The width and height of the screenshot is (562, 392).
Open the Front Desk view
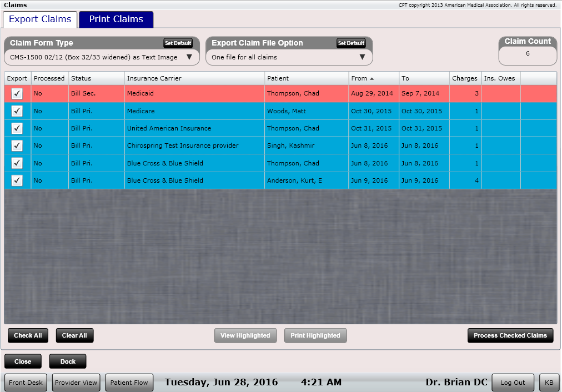click(x=25, y=382)
